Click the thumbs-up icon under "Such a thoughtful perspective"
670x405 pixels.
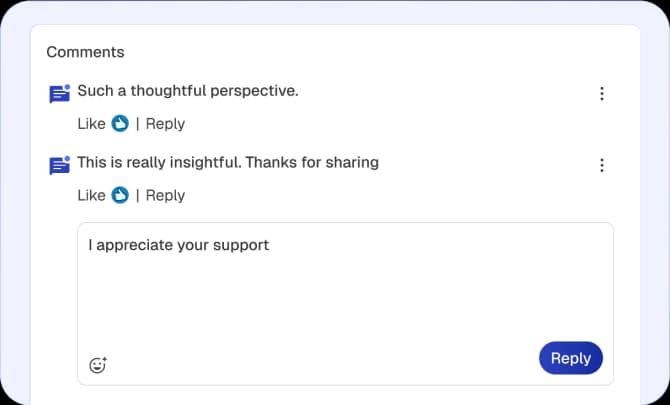click(120, 124)
